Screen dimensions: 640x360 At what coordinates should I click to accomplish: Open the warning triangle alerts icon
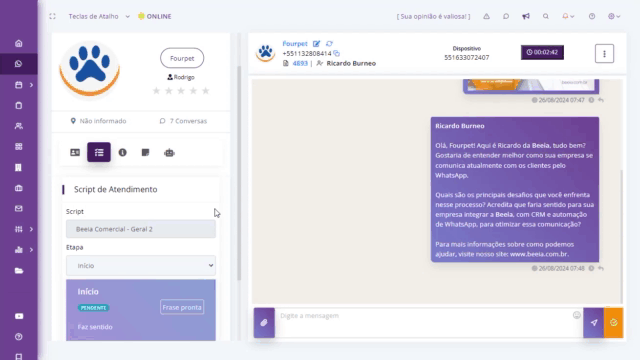point(487,16)
